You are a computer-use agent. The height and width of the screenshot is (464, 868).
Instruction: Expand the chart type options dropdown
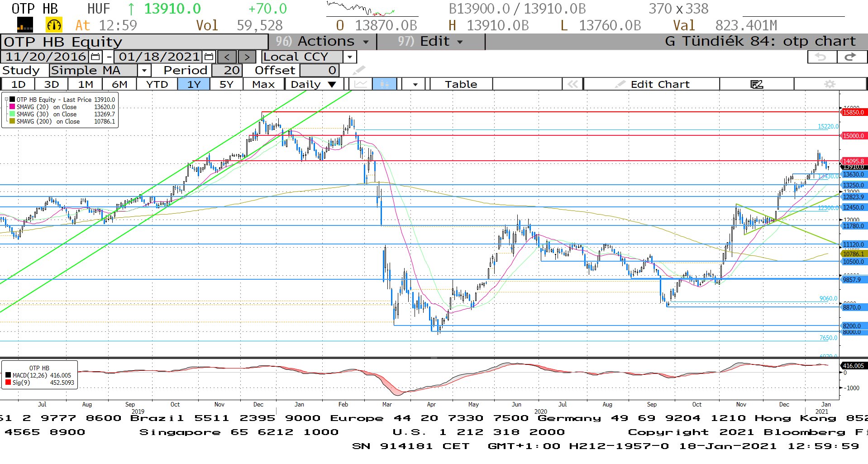point(415,84)
